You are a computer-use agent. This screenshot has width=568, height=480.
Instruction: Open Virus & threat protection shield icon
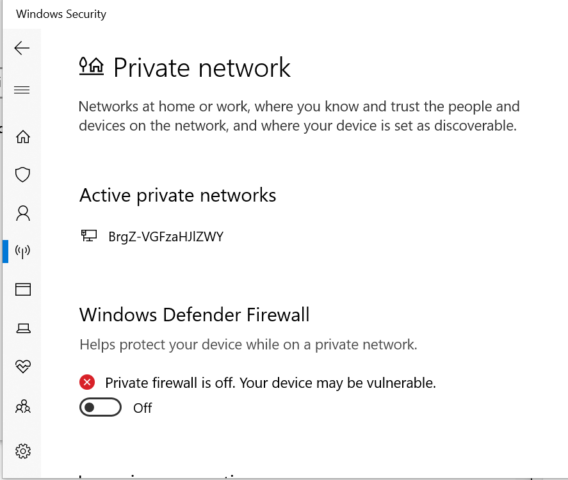22,175
